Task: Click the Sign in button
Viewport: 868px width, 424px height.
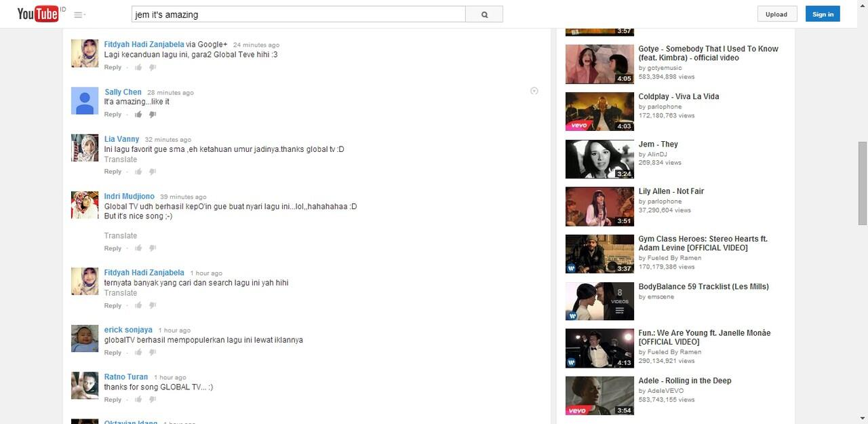Action: [x=823, y=14]
